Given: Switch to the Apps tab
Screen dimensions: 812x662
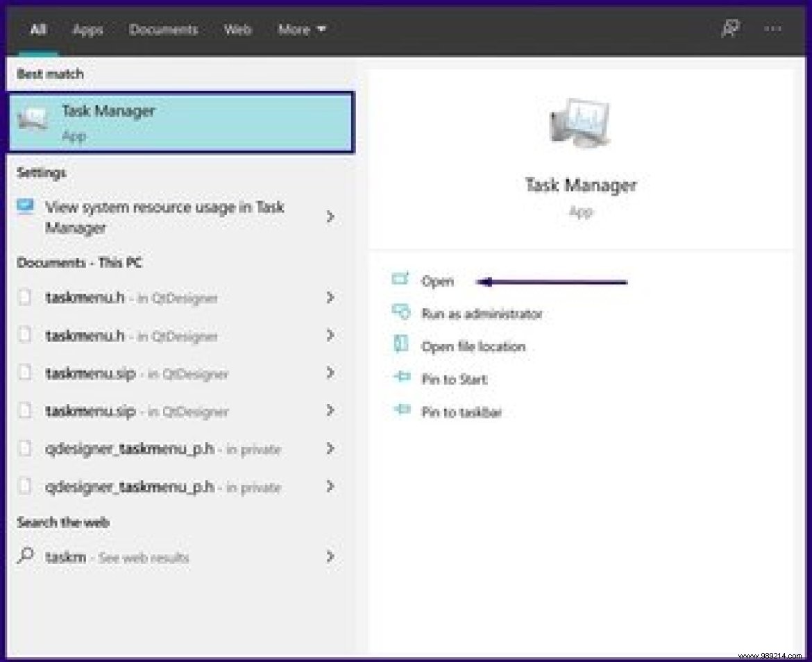Looking at the screenshot, I should coord(88,29).
